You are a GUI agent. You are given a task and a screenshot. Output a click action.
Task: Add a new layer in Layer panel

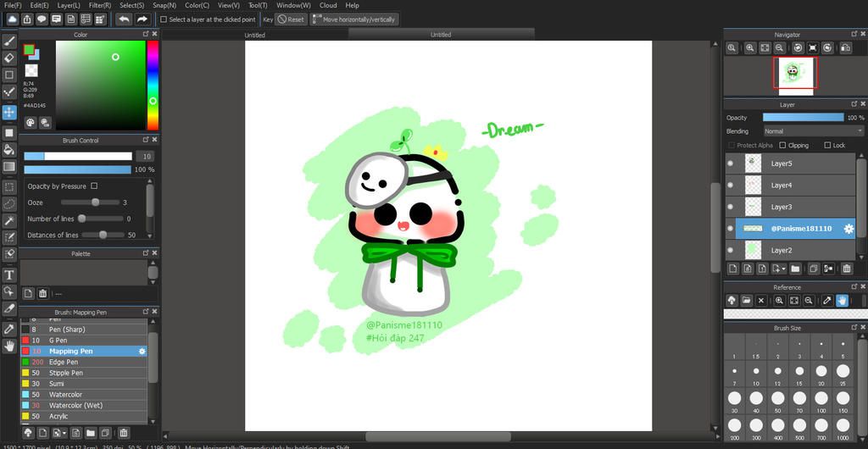click(x=733, y=269)
